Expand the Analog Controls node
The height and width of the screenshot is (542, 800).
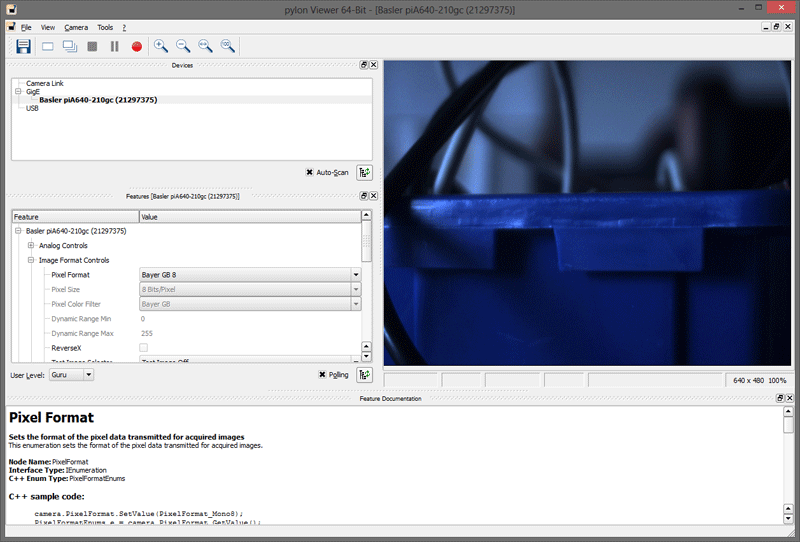click(31, 245)
